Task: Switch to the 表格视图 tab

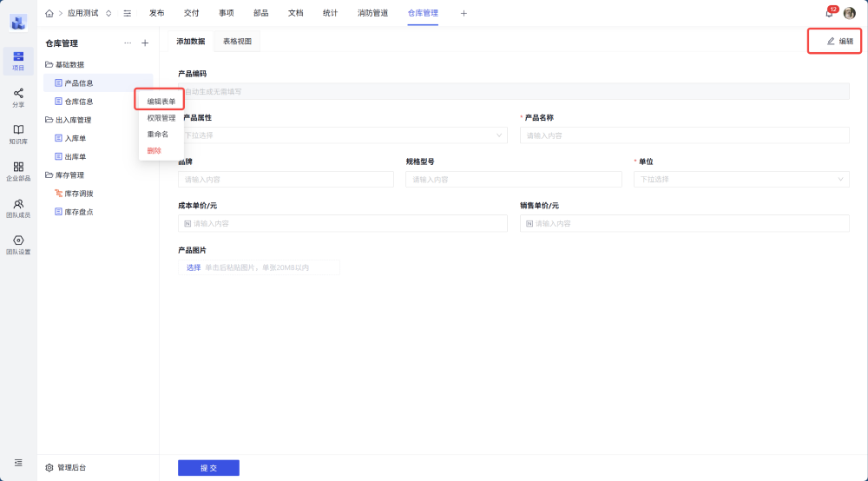Action: coord(237,41)
